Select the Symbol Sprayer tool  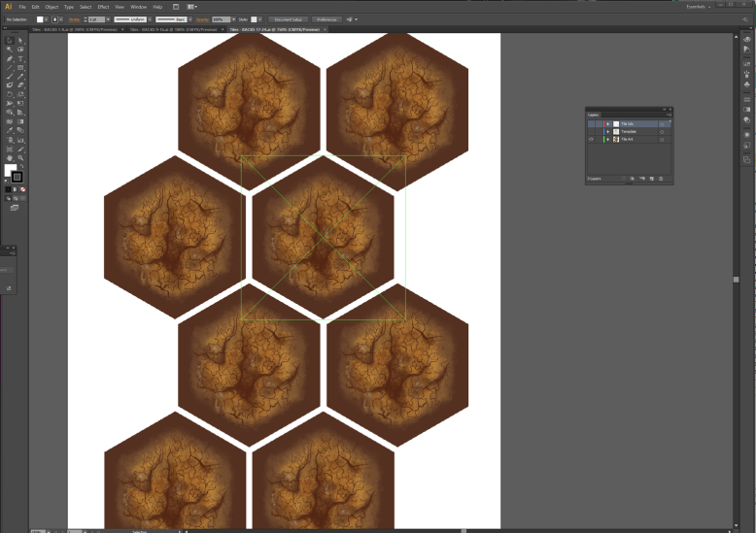tap(9, 140)
